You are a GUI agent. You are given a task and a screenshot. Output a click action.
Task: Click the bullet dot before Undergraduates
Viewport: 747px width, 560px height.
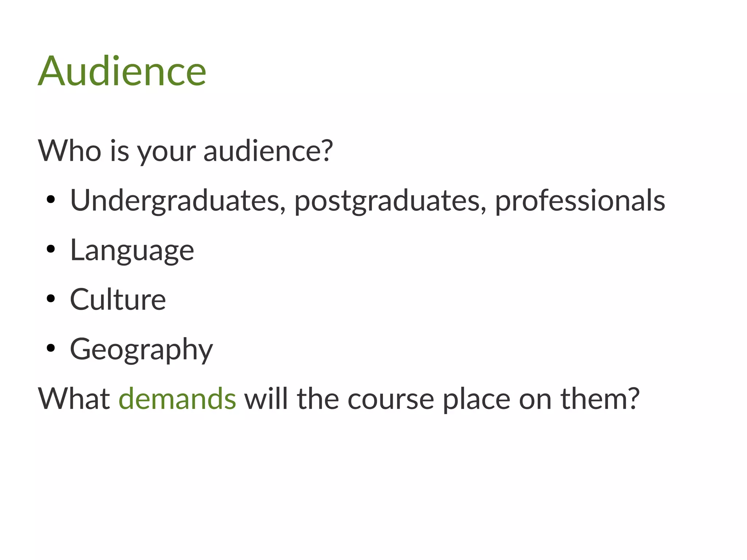(x=51, y=200)
